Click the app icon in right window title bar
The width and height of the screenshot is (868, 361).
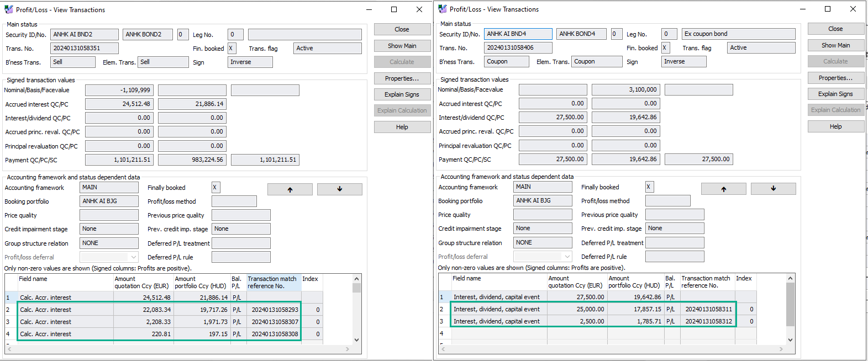coord(443,9)
